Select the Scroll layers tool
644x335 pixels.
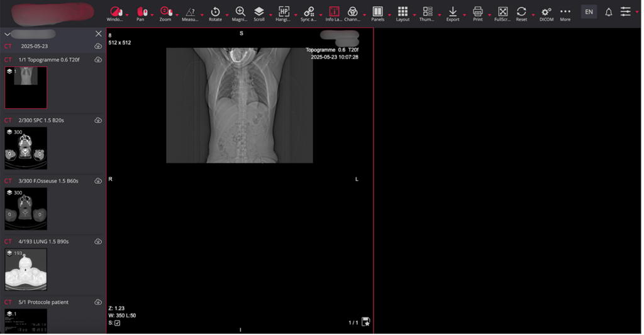click(258, 11)
